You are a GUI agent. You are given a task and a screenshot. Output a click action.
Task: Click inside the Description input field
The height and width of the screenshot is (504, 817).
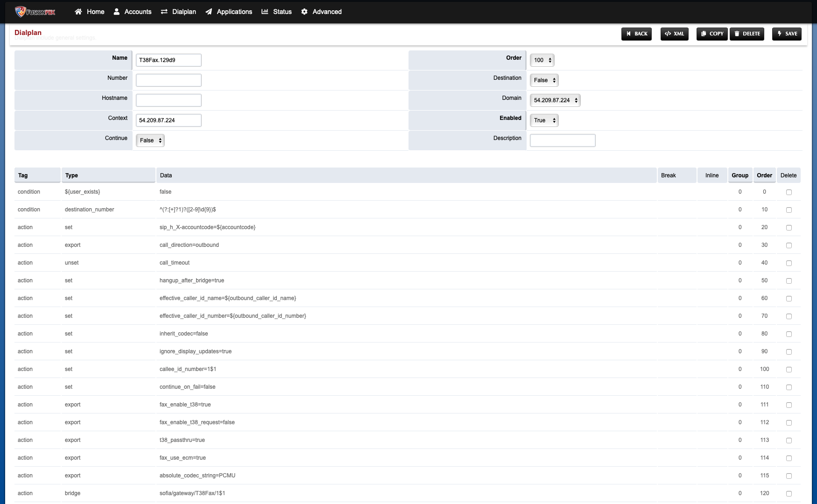pyautogui.click(x=562, y=140)
